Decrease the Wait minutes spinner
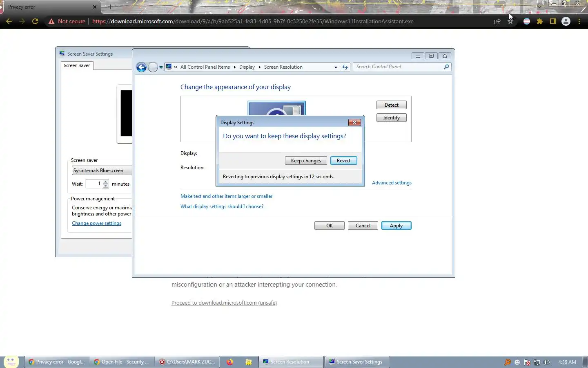 (106, 186)
